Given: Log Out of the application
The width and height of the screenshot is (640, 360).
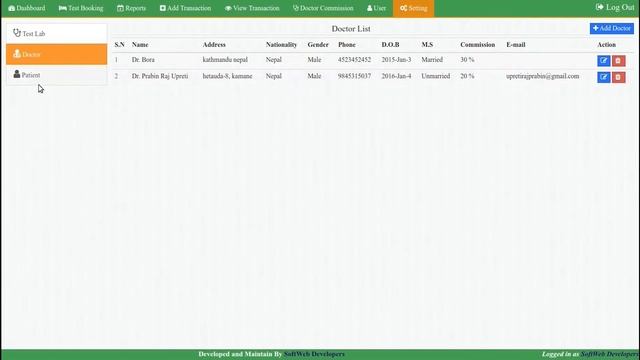Looking at the screenshot, I should pos(615,7).
